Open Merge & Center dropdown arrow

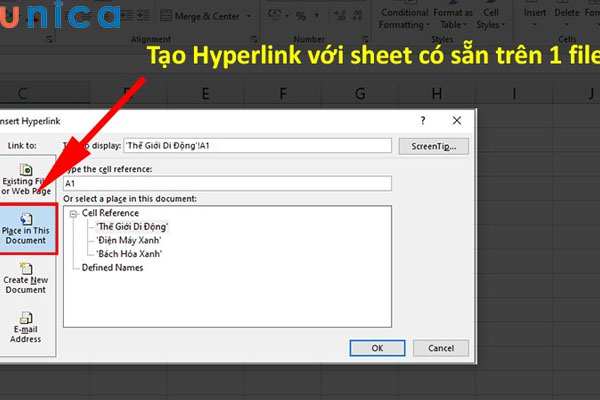pyautogui.click(x=249, y=16)
